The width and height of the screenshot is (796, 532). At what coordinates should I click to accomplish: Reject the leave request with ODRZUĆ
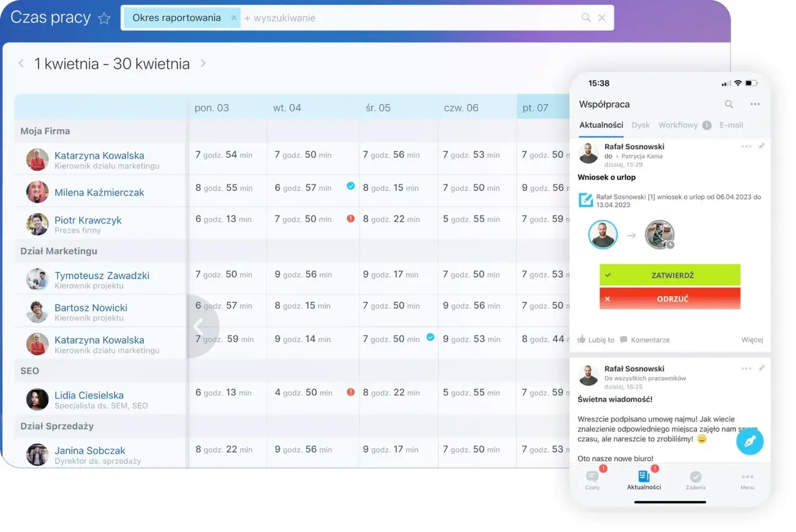click(x=670, y=298)
